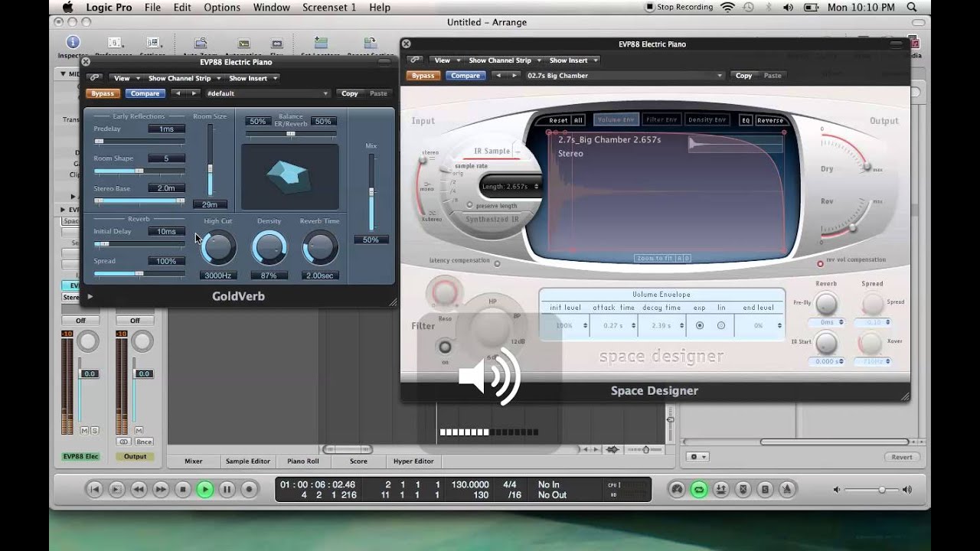Open Show Channel Strip dropdown in GoldVerb
The image size is (980, 551).
pos(185,78)
